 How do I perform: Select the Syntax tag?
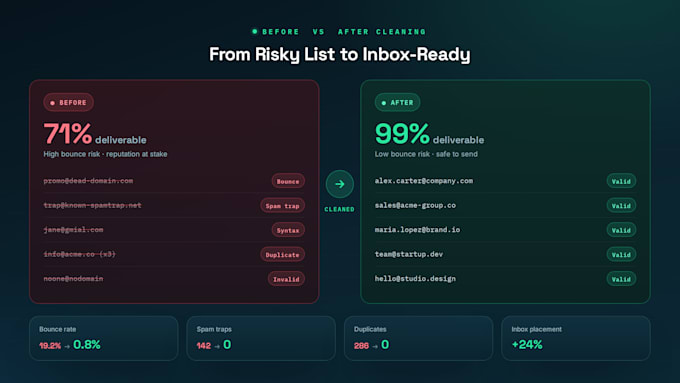(288, 230)
